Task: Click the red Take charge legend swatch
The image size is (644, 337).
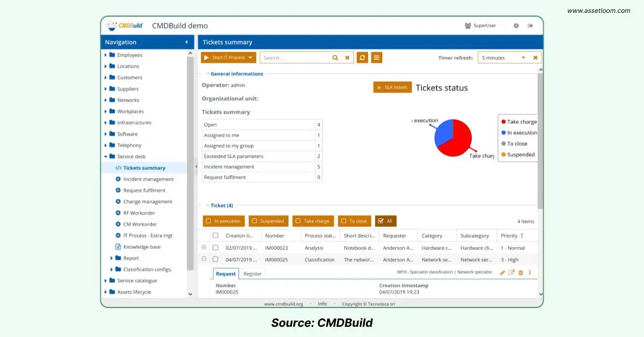Action: pyautogui.click(x=503, y=122)
